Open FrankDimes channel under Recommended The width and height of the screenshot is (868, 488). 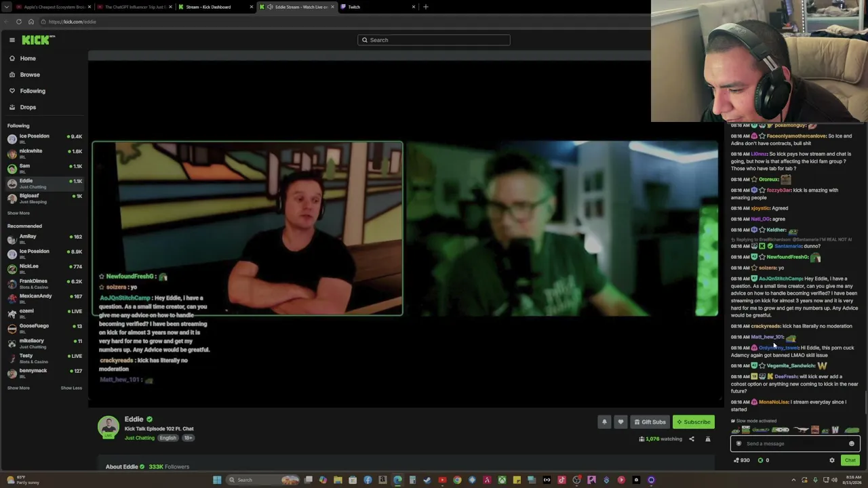44,283
